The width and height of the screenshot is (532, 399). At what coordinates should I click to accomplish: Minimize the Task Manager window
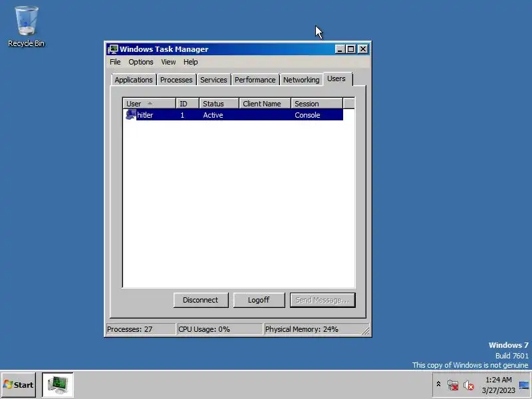[340, 49]
